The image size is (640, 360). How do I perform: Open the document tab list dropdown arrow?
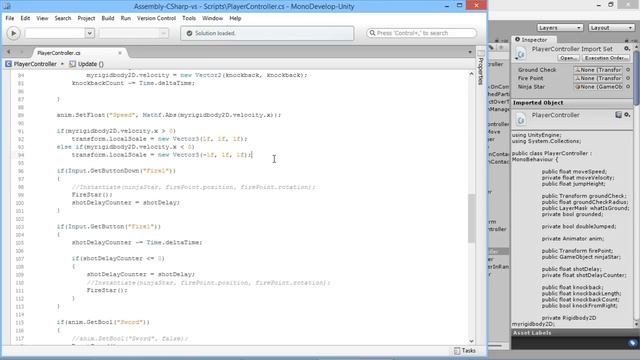click(470, 52)
